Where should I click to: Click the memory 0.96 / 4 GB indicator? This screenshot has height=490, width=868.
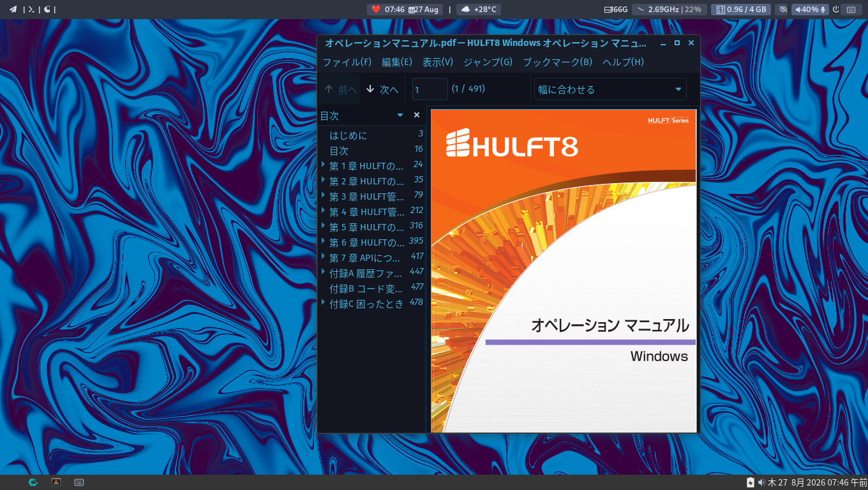coord(741,10)
